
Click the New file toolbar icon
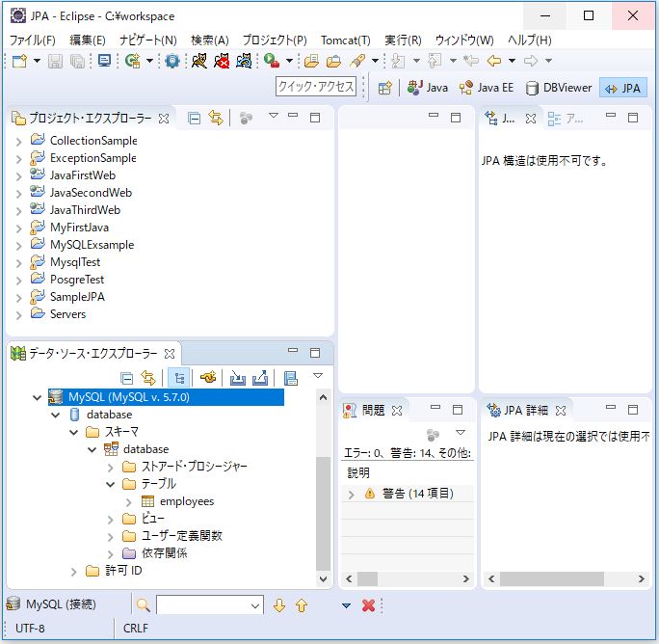point(18,61)
